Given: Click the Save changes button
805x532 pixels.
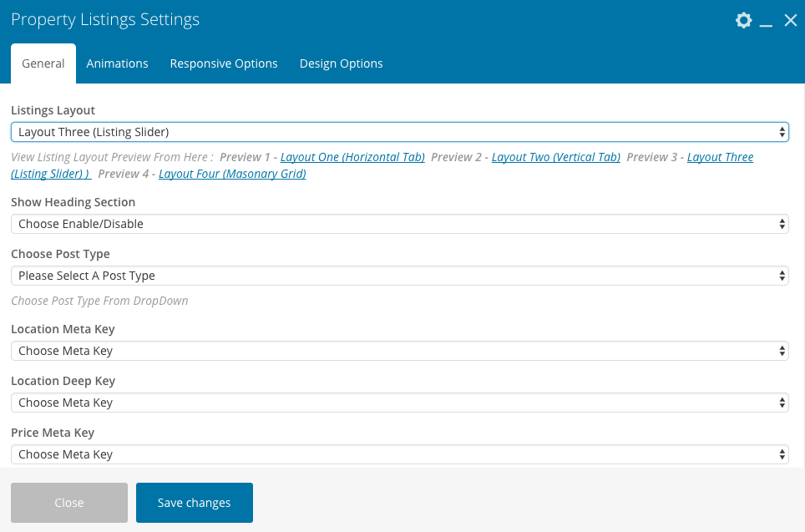Looking at the screenshot, I should tap(195, 503).
